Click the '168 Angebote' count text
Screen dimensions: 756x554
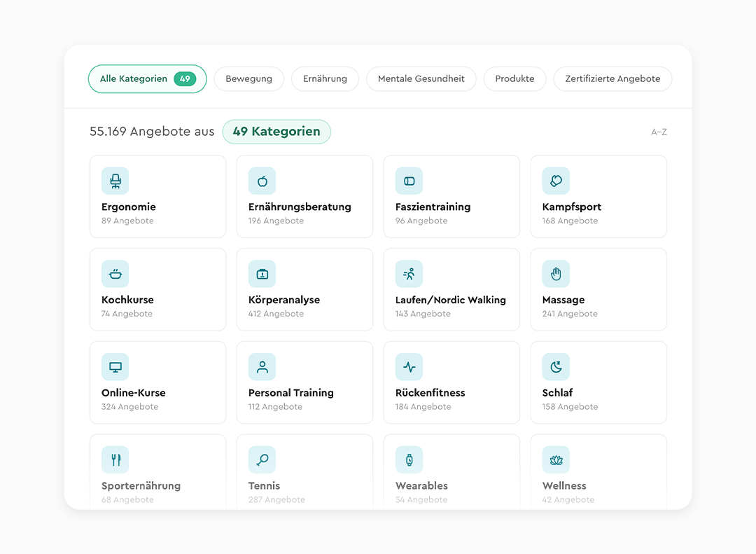click(570, 221)
